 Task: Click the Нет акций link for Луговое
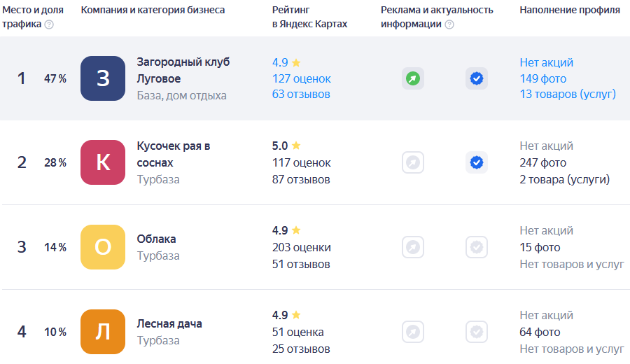pyautogui.click(x=546, y=63)
